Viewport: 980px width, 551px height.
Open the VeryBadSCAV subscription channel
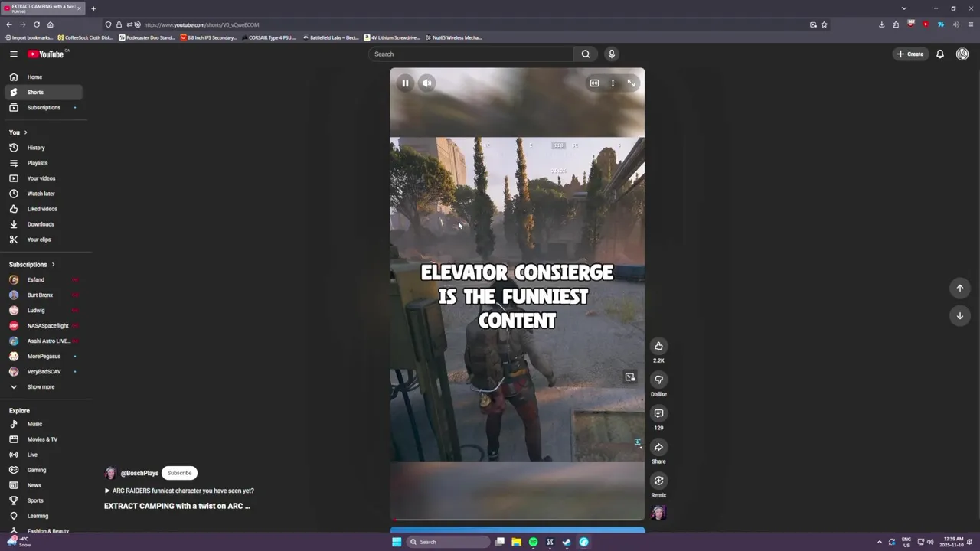coord(43,371)
